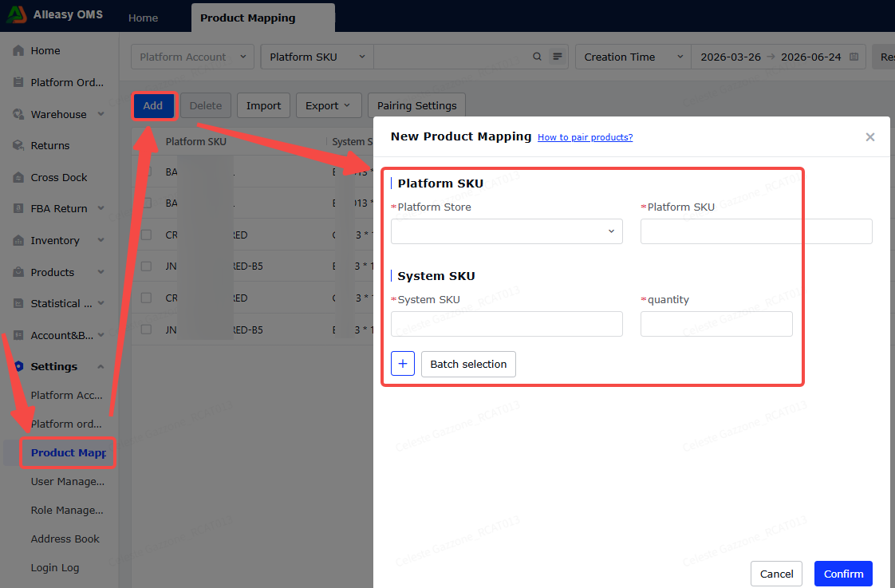
Task: Click the calendar icon in date range
Action: tap(854, 57)
